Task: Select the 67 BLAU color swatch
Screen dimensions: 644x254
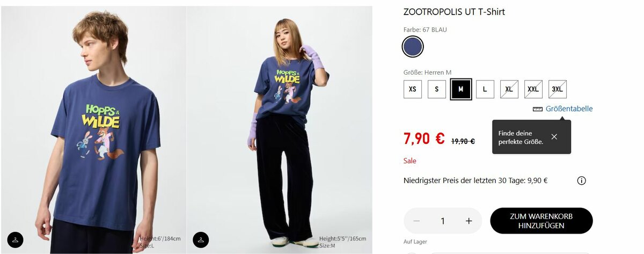Action: 413,47
